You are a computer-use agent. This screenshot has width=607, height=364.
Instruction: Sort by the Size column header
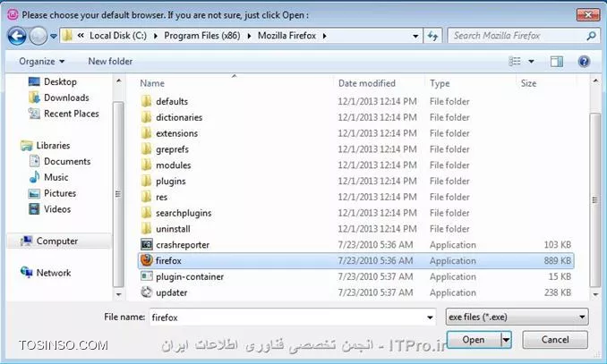tap(528, 83)
